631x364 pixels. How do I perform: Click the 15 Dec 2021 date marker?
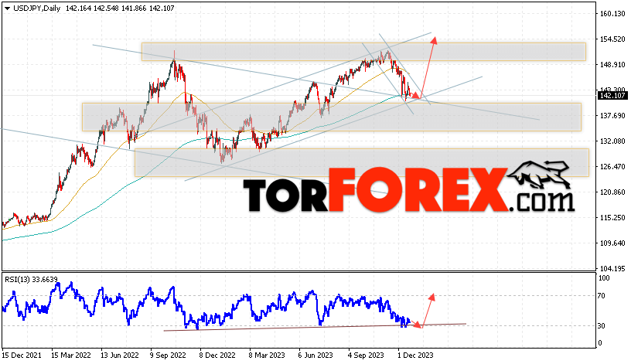(22, 355)
